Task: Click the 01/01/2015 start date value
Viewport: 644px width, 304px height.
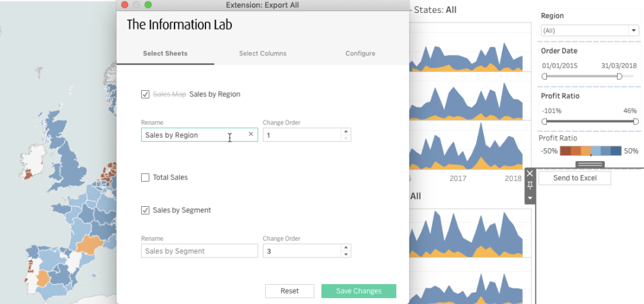Action: tap(560, 66)
